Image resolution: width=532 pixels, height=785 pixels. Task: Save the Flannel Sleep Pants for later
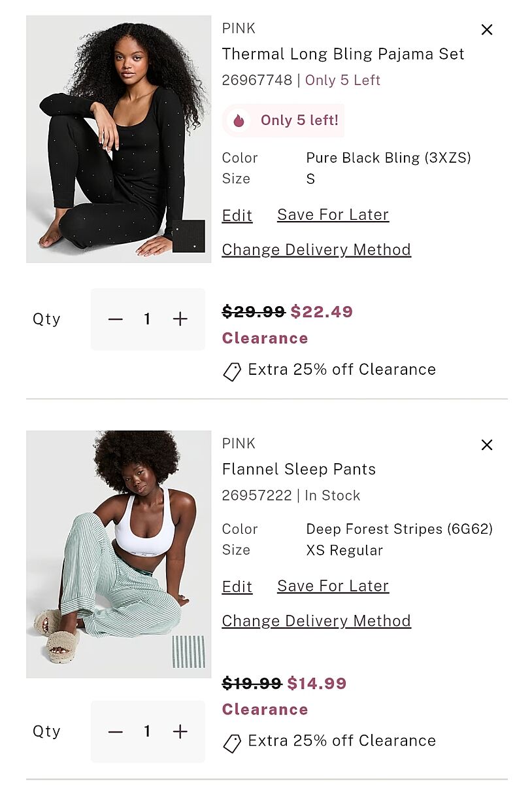coord(333,586)
